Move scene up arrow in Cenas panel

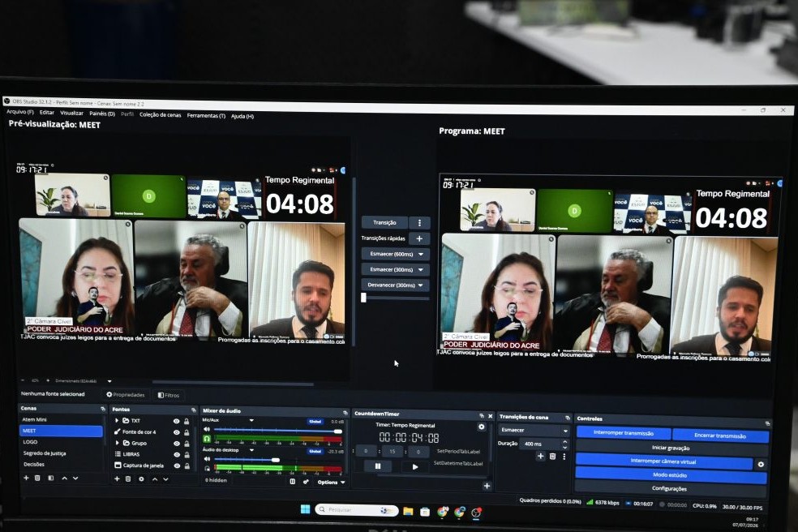(64, 478)
